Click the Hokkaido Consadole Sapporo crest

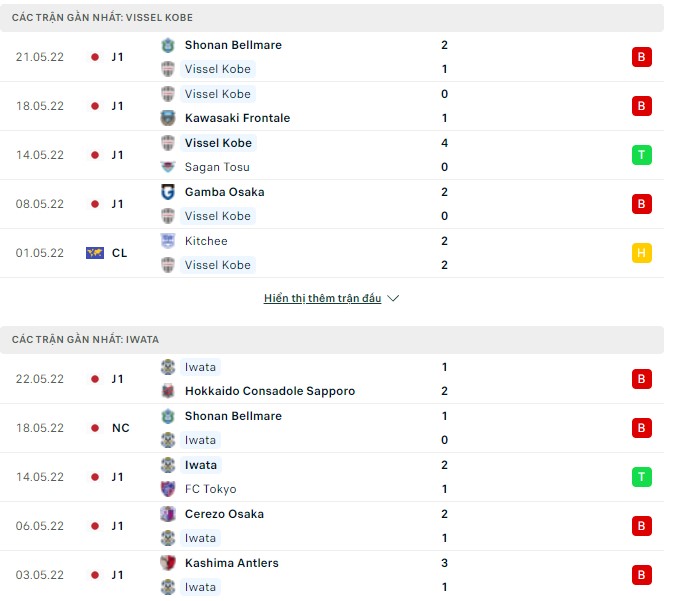click(x=167, y=391)
